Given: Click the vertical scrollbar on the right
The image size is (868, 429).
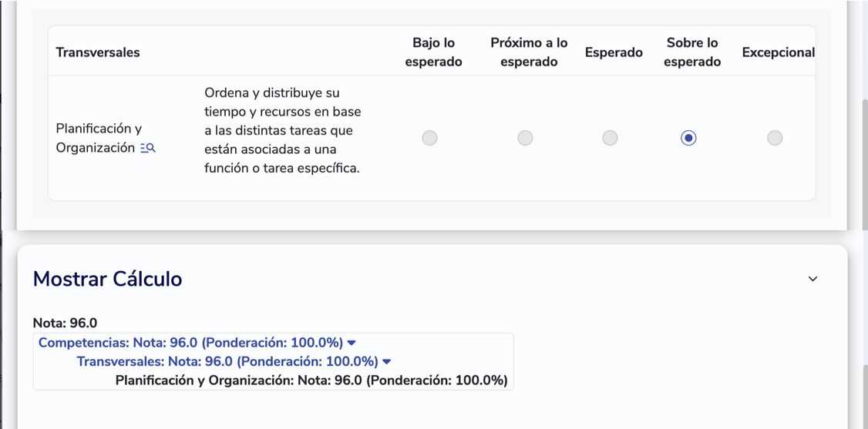Looking at the screenshot, I should (x=863, y=162).
